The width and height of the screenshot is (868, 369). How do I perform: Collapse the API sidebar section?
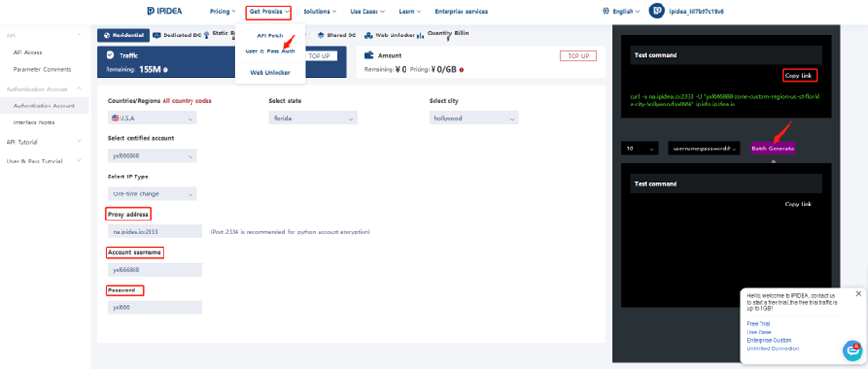tap(79, 35)
